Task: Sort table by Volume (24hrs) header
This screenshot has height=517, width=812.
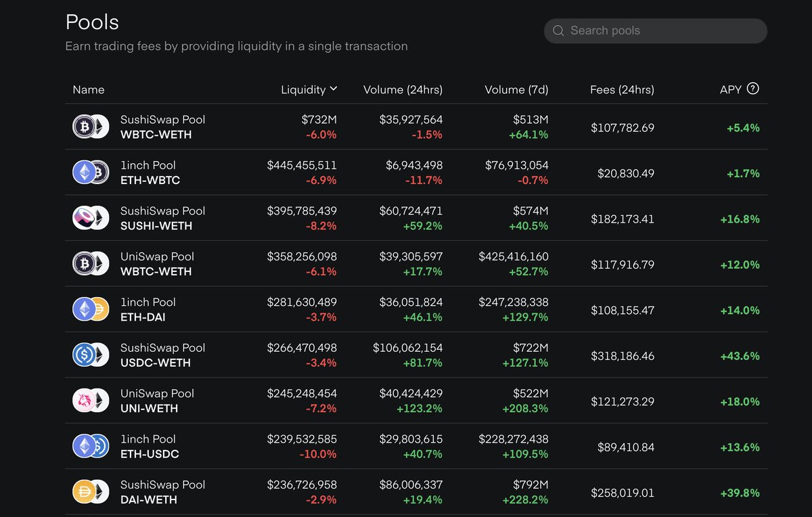Action: pyautogui.click(x=403, y=89)
